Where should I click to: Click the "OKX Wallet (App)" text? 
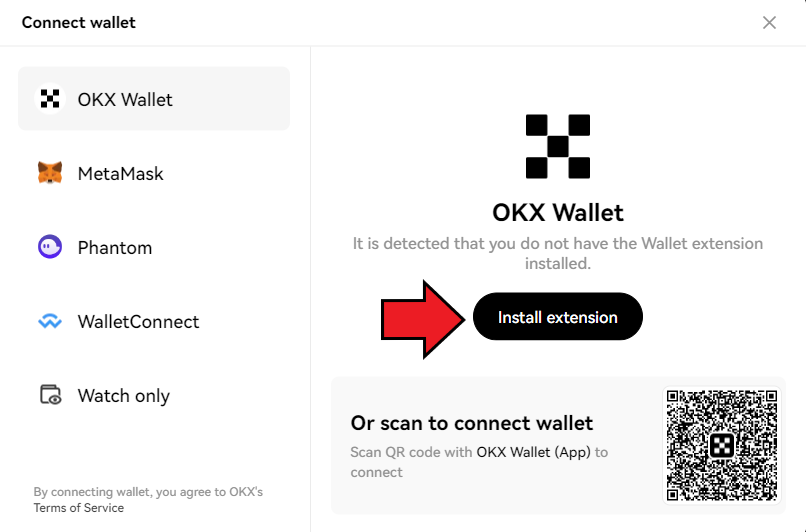[x=534, y=452]
